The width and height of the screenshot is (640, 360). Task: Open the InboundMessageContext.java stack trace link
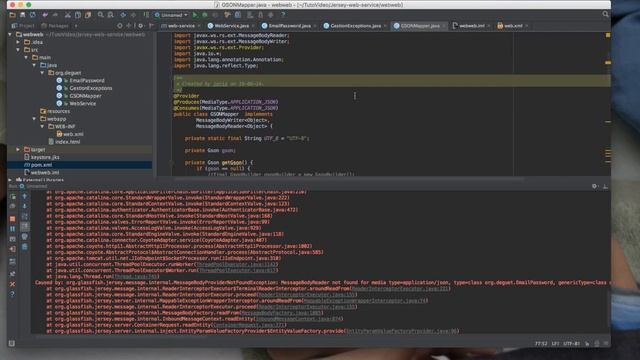tap(299, 319)
